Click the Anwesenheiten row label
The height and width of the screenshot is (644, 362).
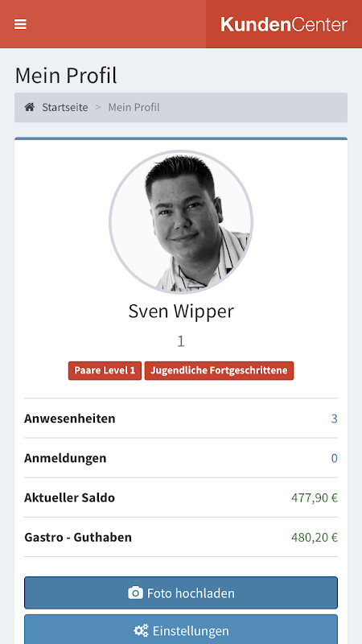coord(70,419)
